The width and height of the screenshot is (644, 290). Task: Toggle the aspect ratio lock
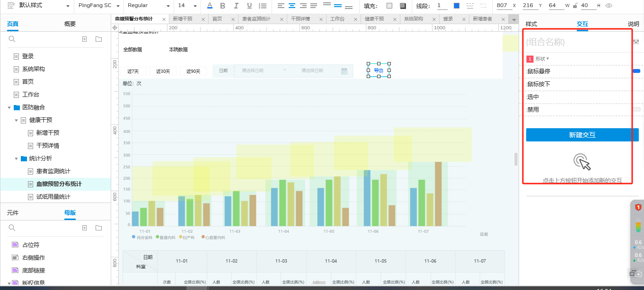575,6
